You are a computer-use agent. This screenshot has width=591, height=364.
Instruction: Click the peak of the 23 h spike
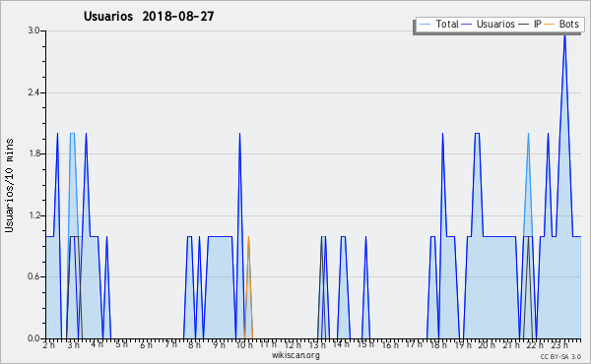tap(564, 35)
